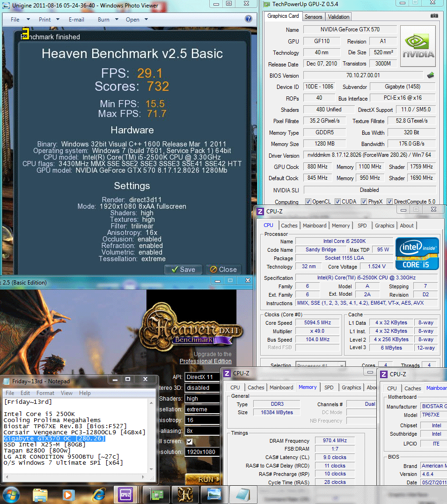Screen dimensions: 447x504
Task: Click Notepad vertical scrollbar down arrow
Action: [152, 470]
